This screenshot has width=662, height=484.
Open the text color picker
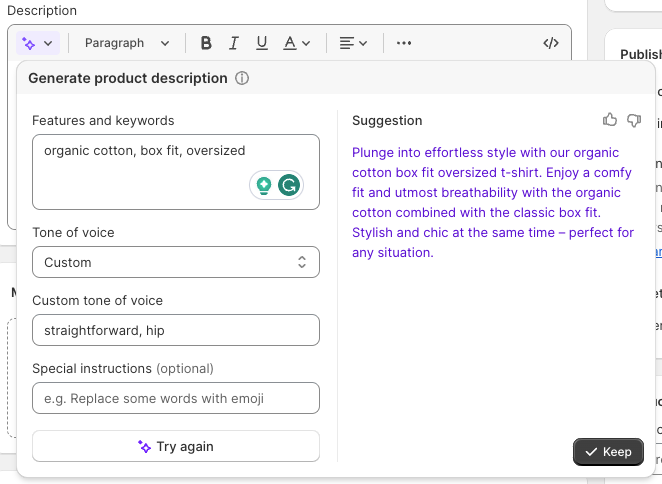coord(296,43)
